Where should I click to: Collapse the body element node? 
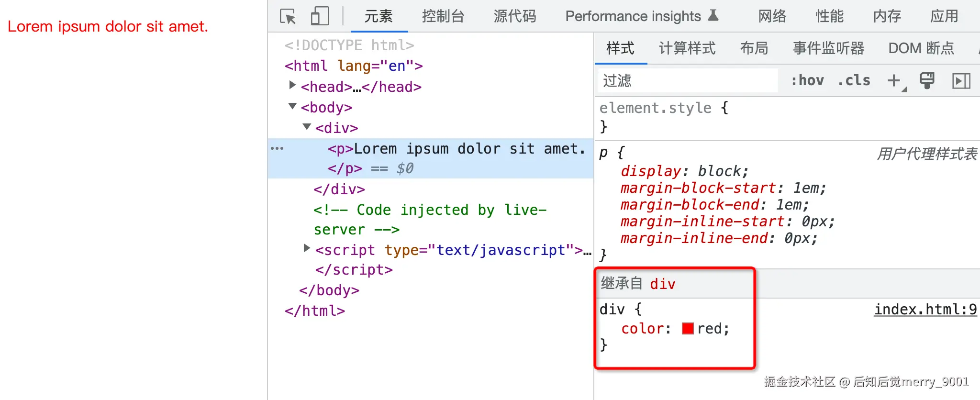point(292,106)
